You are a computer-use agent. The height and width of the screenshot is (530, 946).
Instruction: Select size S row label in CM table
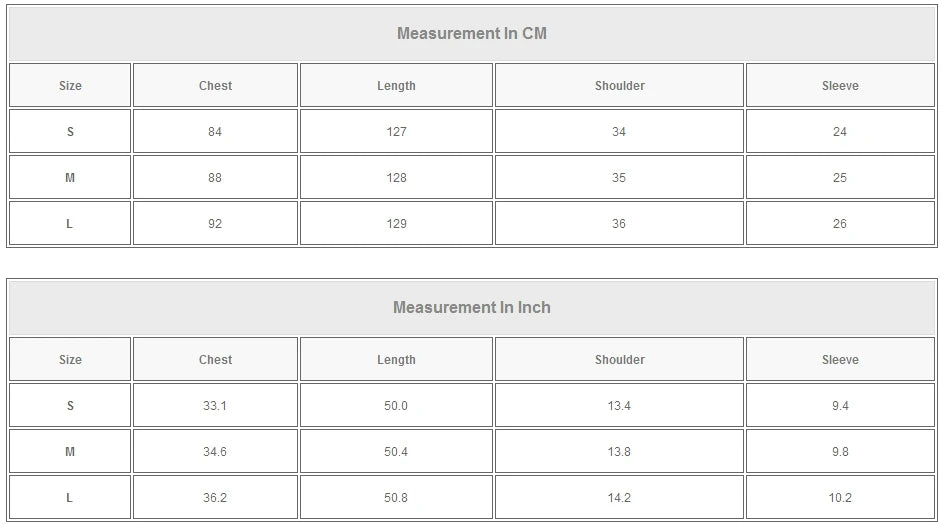pos(70,132)
